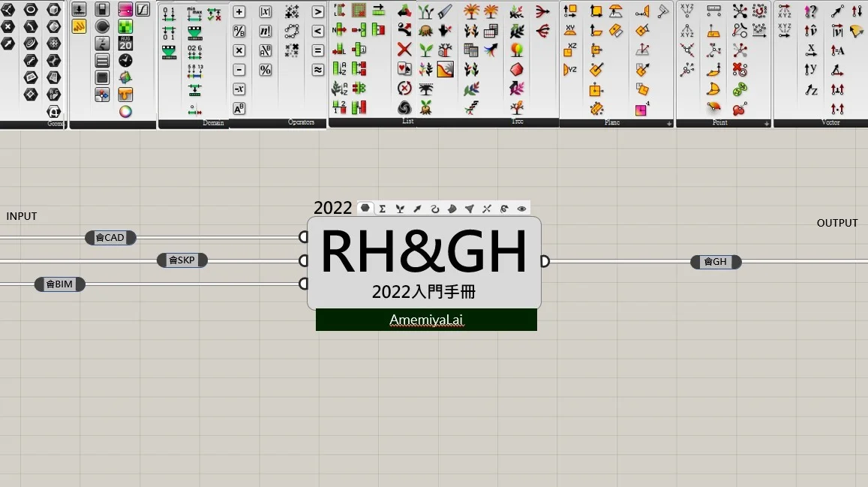
Task: Click the 會GH output relay node
Action: [716, 262]
